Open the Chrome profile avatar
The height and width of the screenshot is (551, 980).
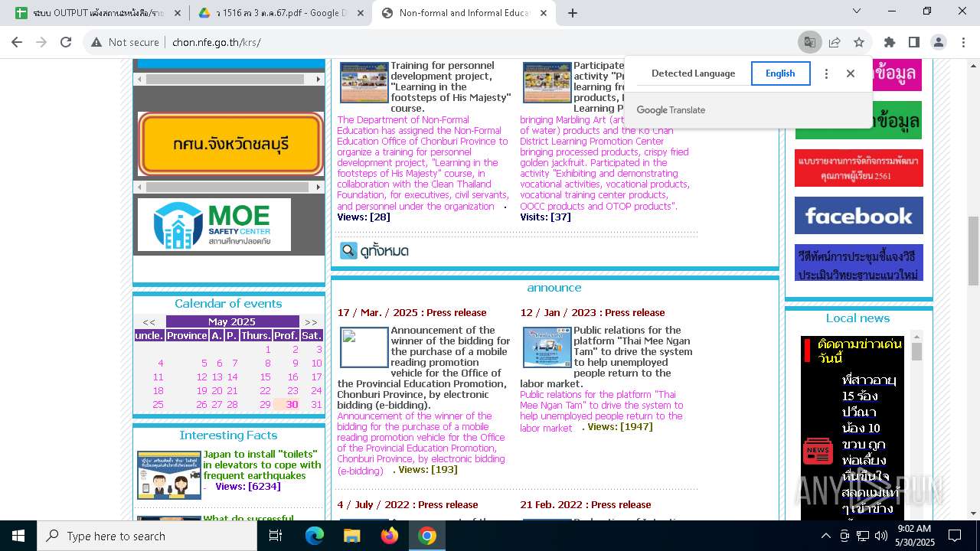coord(939,42)
